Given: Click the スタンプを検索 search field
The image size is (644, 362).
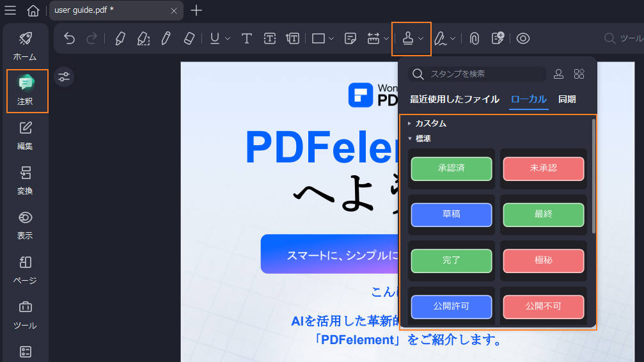Looking at the screenshot, I should pyautogui.click(x=477, y=74).
